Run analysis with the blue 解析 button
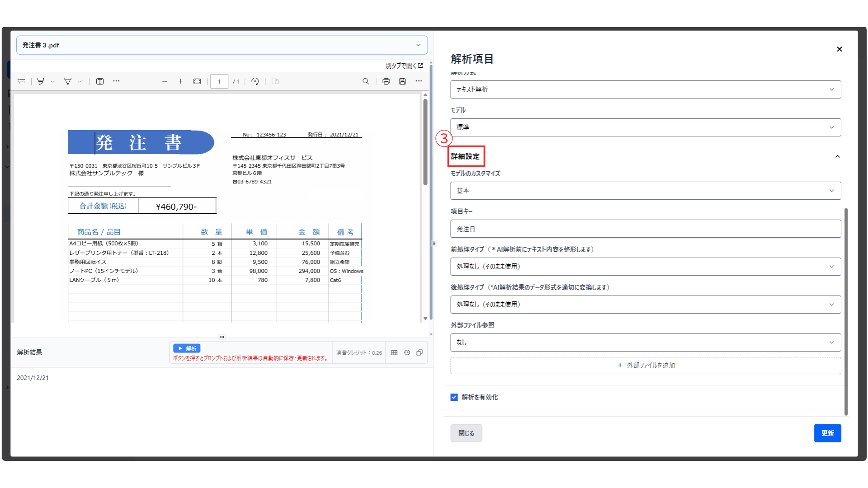 click(x=187, y=348)
